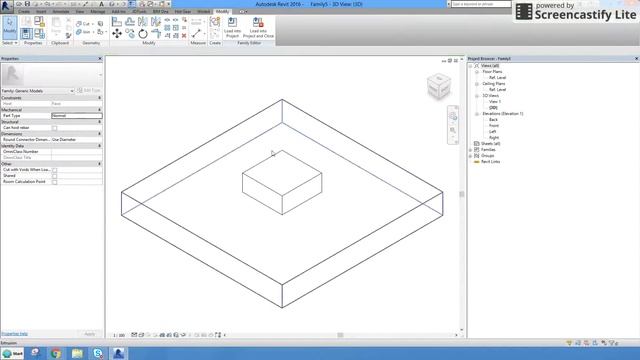Screen dimensions: 640x360
Task: Click the Part Type value field
Action: point(77,116)
